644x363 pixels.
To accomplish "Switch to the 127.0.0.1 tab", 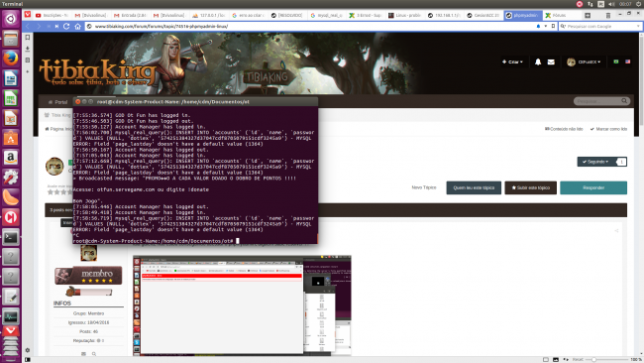I will point(210,15).
